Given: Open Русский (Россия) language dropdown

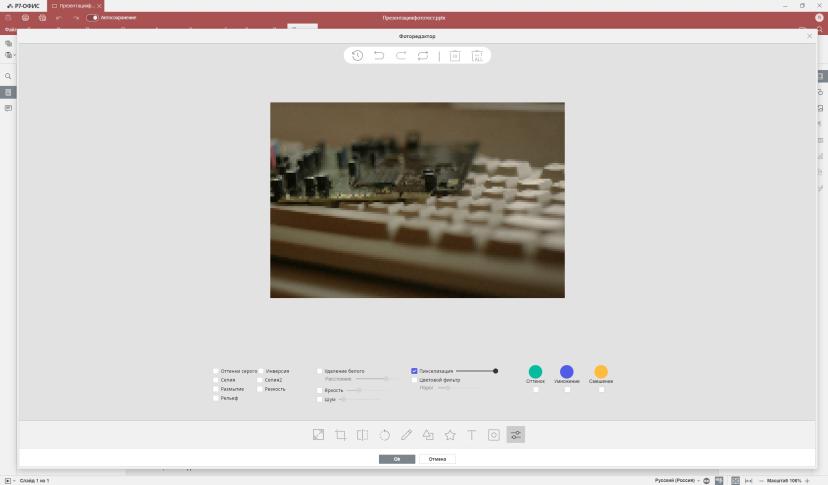Looking at the screenshot, I should (677, 480).
